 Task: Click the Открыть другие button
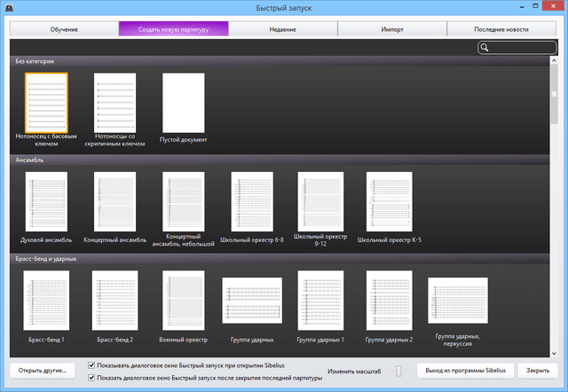43,370
